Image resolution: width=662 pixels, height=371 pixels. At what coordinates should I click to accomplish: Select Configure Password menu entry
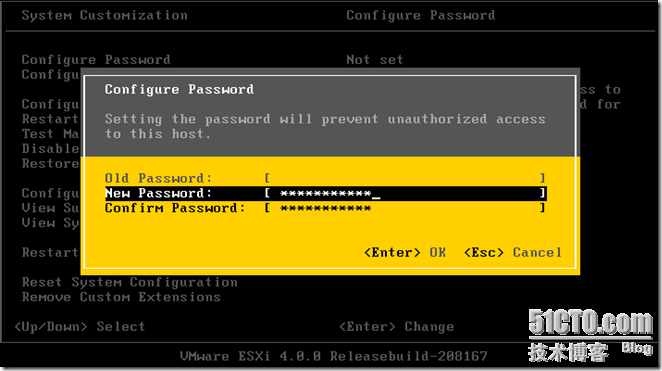click(96, 60)
